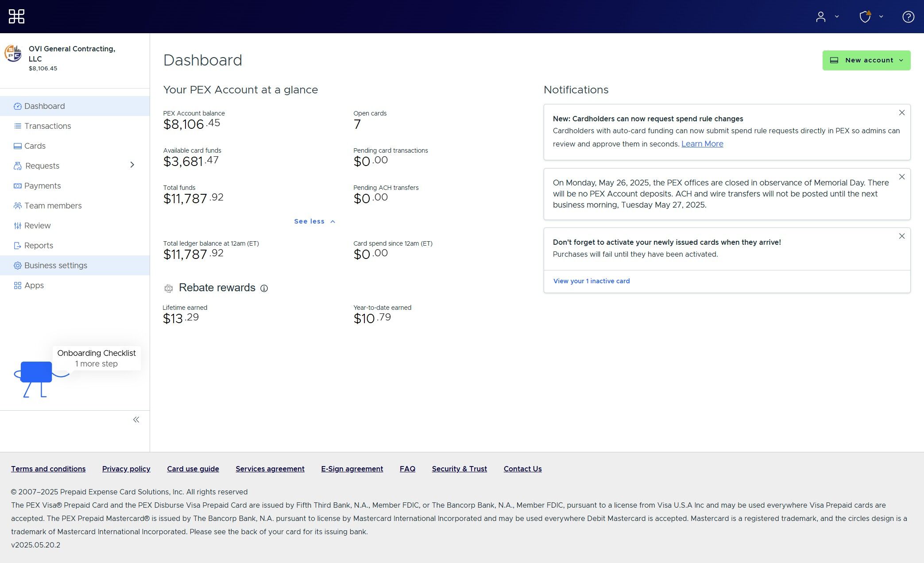Dismiss the Memorial Day closure notification

(902, 177)
